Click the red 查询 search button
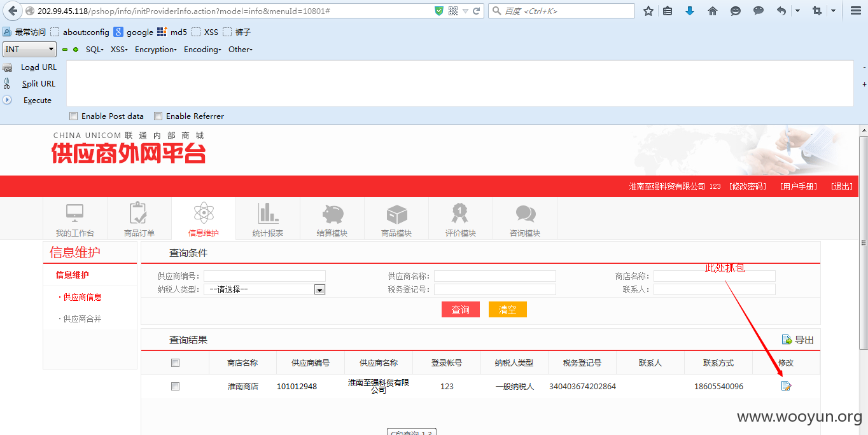The height and width of the screenshot is (435, 868). 460,310
